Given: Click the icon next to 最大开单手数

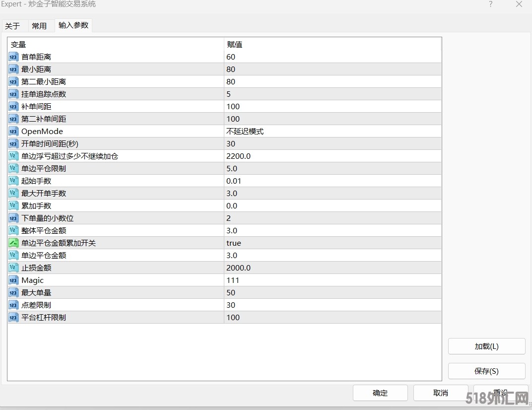Looking at the screenshot, I should click(13, 194).
